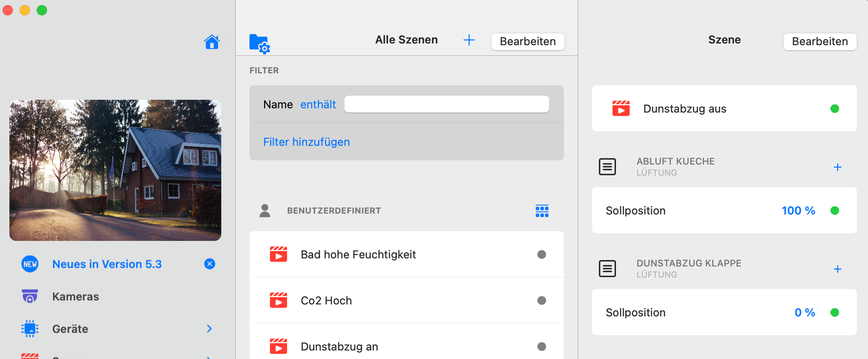Image resolution: width=868 pixels, height=359 pixels.
Task: Click the Geräte chip icon
Action: (x=30, y=329)
